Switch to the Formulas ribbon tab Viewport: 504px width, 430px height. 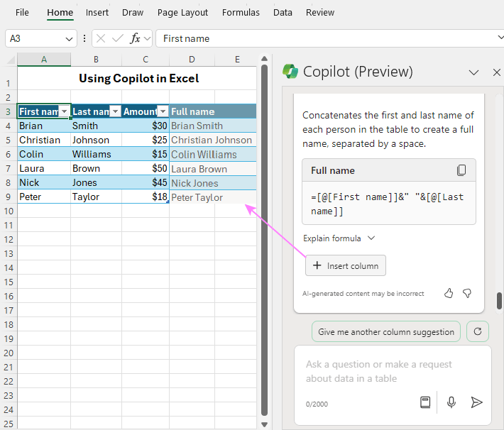point(241,13)
